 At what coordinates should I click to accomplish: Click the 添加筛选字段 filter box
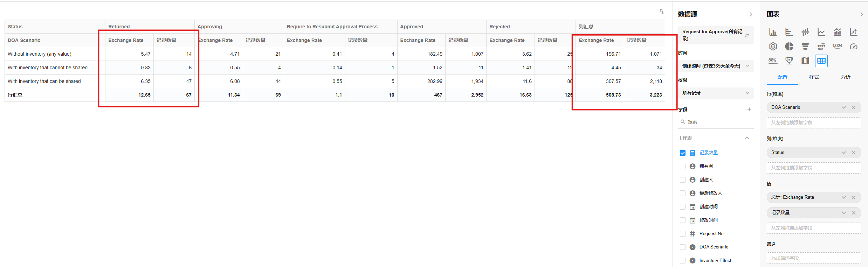(x=814, y=258)
